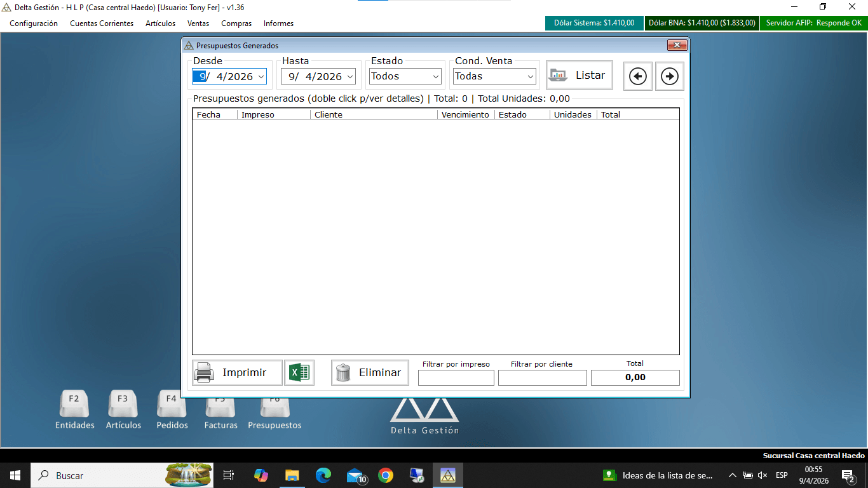Open Mail app with 10 badge
Screen dimensions: 868x488
(355, 475)
